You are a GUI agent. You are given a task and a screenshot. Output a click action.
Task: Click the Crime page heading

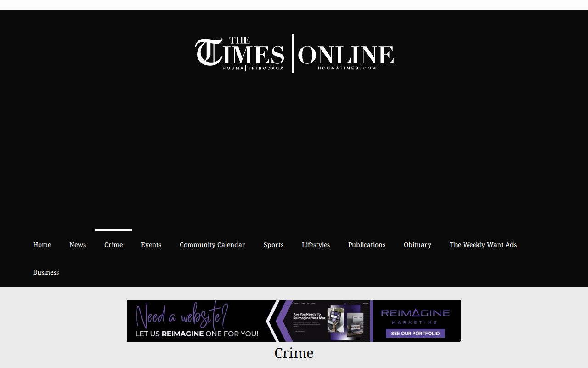(294, 353)
